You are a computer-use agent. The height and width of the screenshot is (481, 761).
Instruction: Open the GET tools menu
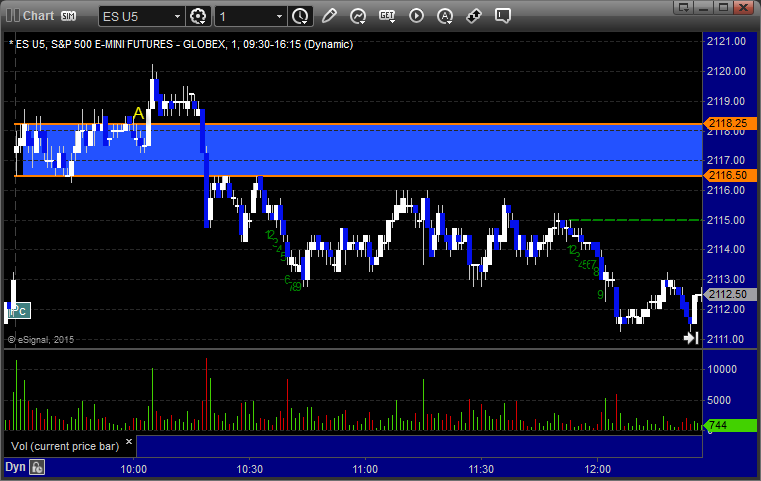[x=387, y=16]
